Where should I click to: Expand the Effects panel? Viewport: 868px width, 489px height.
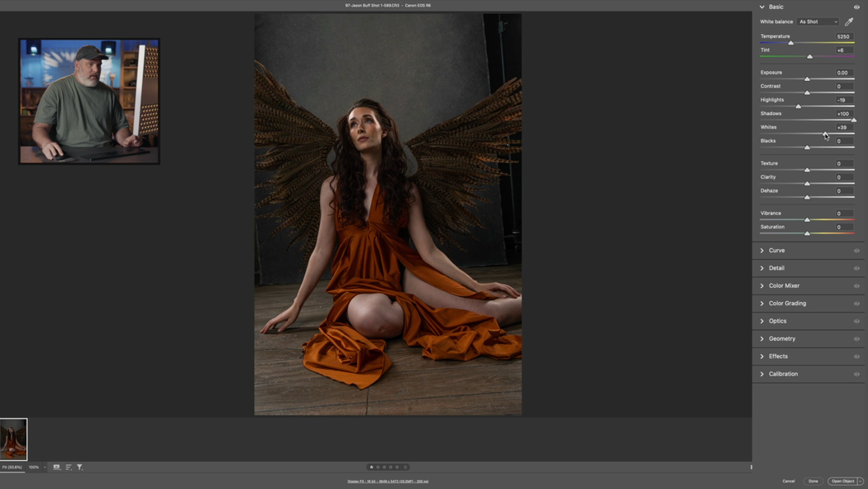[x=762, y=357]
